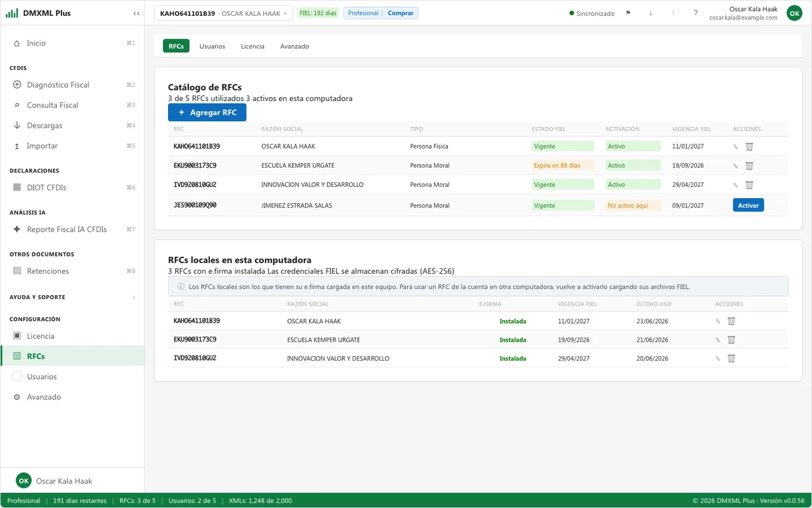Go to Consulta Fiscal
Screen dimensions: 812x508
pyautogui.click(x=72, y=105)
